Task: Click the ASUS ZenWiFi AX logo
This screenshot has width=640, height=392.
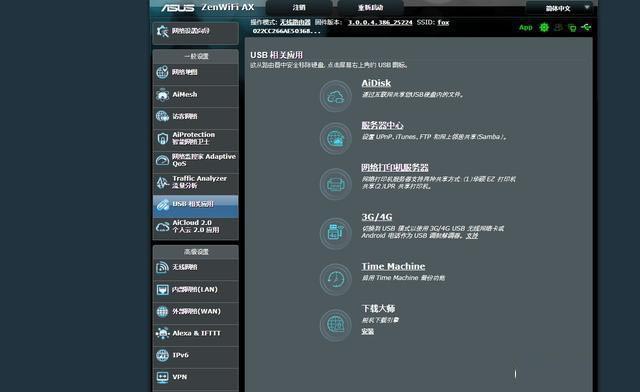Action: (x=207, y=7)
